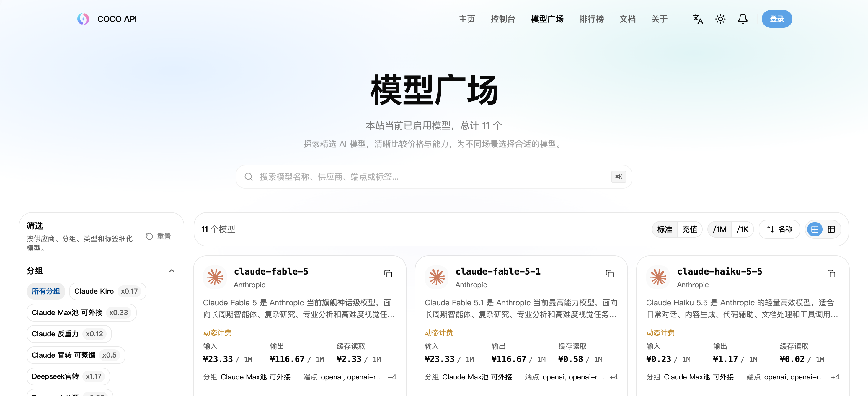This screenshot has height=396, width=868.
Task: Select the 充值 pricing mode
Action: tap(690, 229)
